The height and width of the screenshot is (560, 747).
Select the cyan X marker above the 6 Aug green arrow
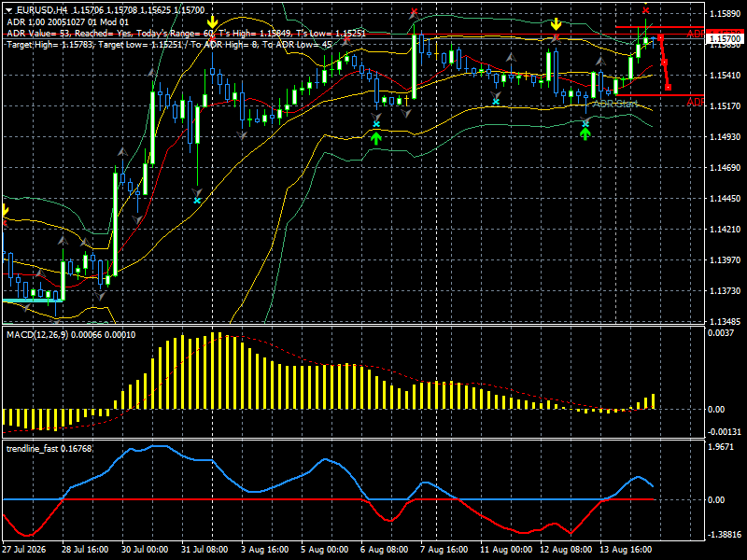pyautogui.click(x=376, y=124)
